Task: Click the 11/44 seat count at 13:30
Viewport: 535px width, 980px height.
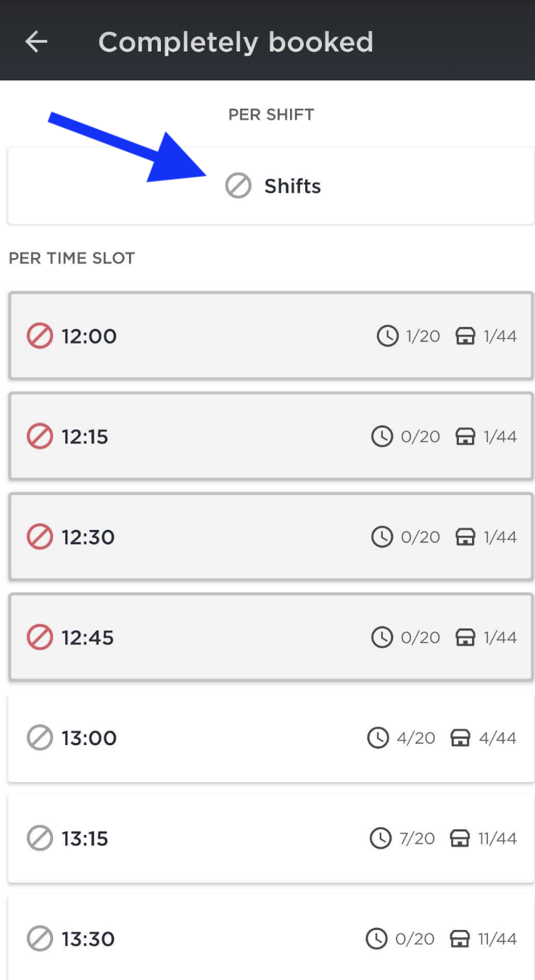Action: coord(497,939)
